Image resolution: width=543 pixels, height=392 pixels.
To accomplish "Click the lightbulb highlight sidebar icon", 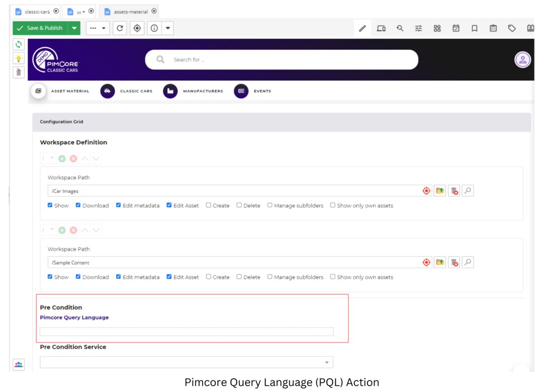I will click(19, 58).
